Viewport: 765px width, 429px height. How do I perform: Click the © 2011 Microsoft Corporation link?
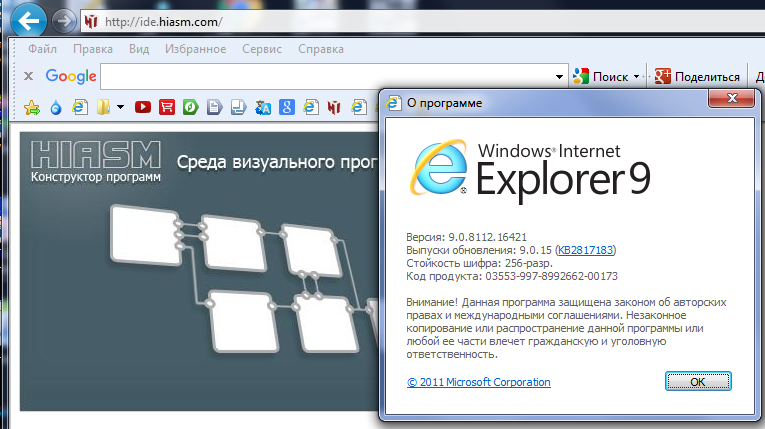coord(479,382)
